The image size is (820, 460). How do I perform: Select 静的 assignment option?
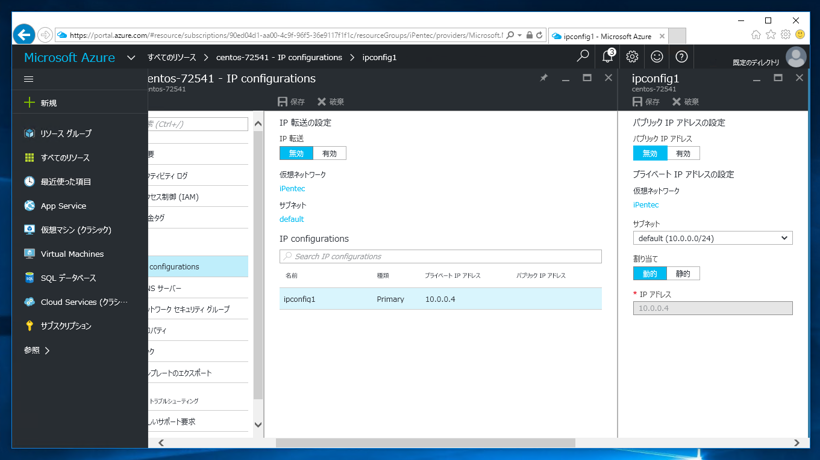pyautogui.click(x=683, y=273)
